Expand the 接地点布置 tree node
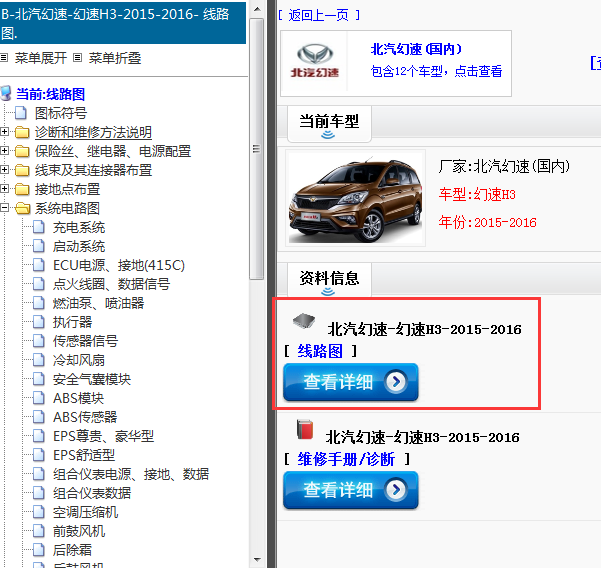This screenshot has height=568, width=601. [x=4, y=189]
